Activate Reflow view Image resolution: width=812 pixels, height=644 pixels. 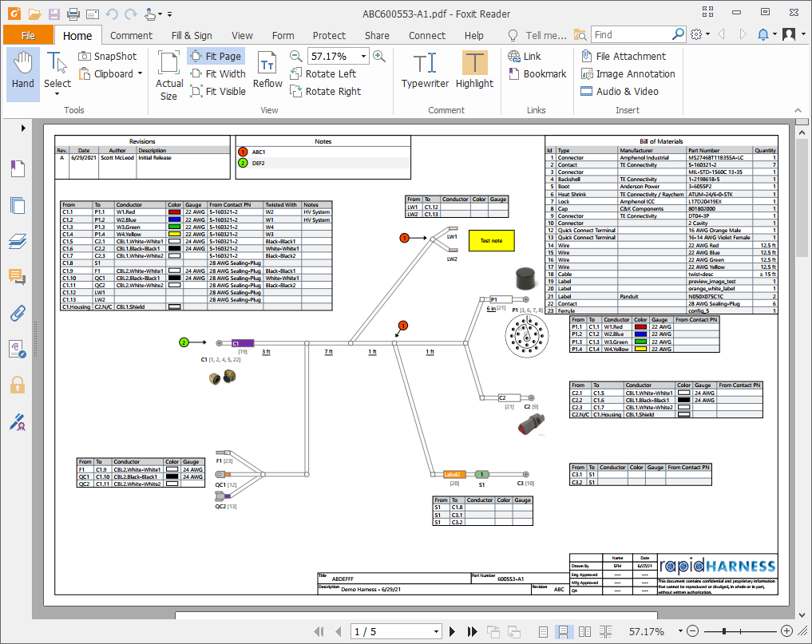pos(267,71)
